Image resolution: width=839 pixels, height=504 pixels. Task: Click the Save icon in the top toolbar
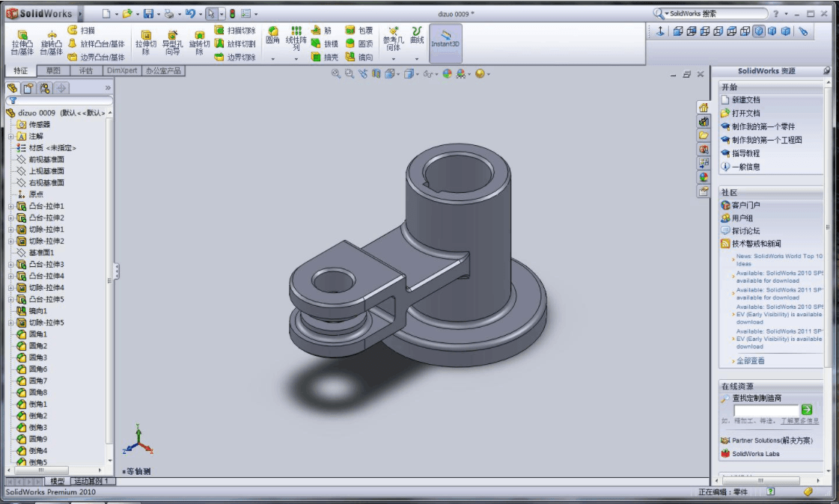(x=148, y=13)
